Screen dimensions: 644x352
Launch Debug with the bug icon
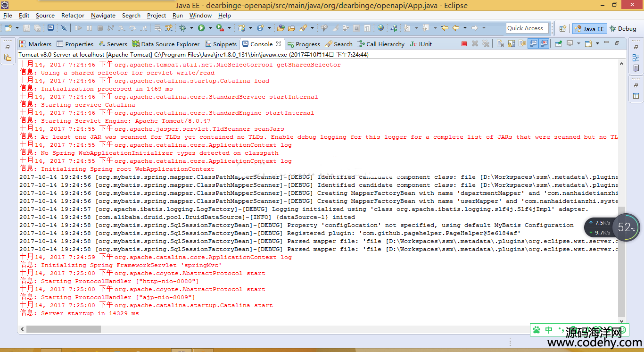(x=182, y=28)
